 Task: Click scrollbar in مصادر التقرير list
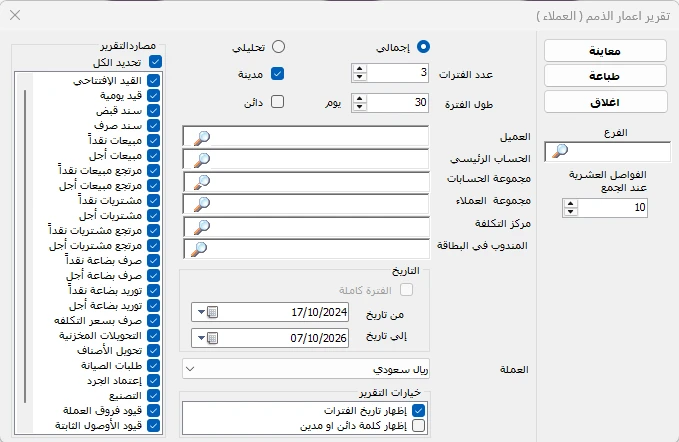coord(25,247)
